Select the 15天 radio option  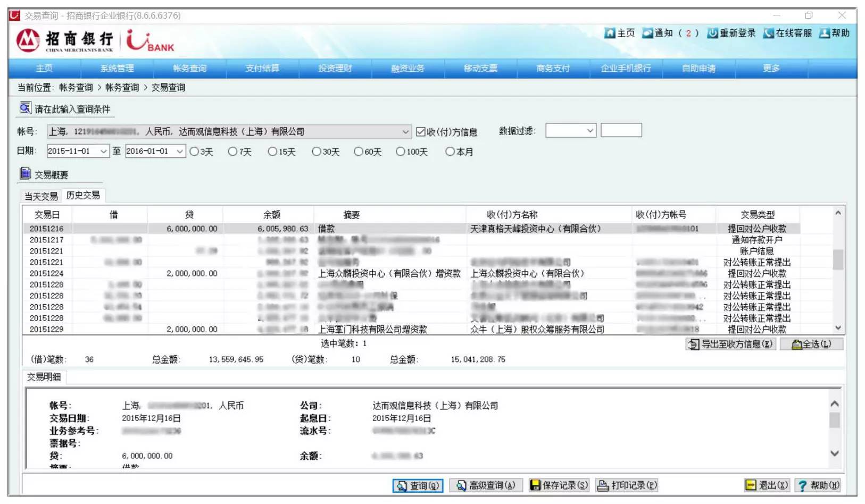coord(272,152)
